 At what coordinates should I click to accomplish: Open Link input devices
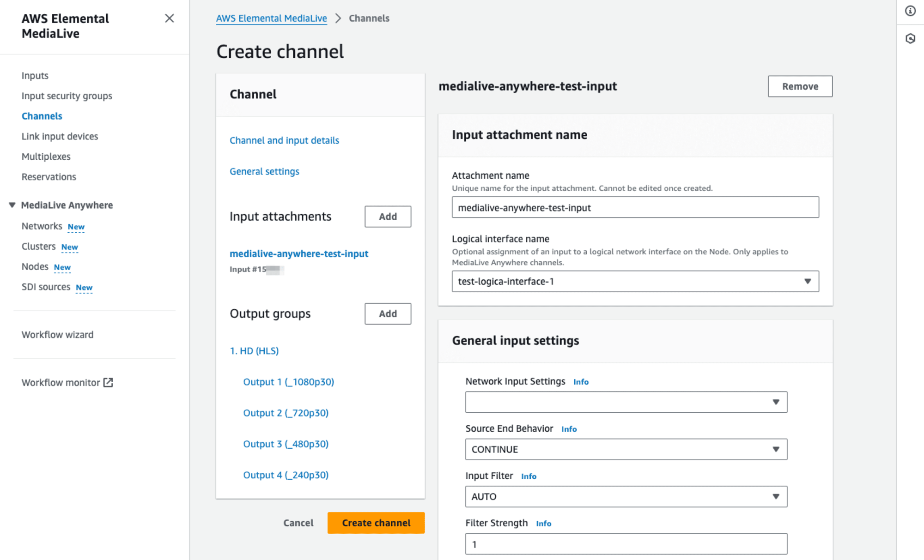(60, 137)
